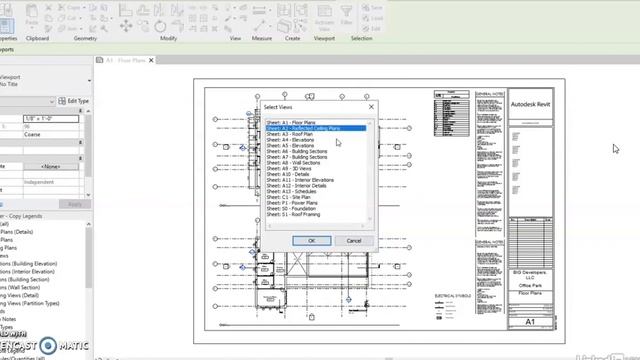Click the Paste clipboard icon
Viewport: 640px width, 360px height.
coord(32,11)
